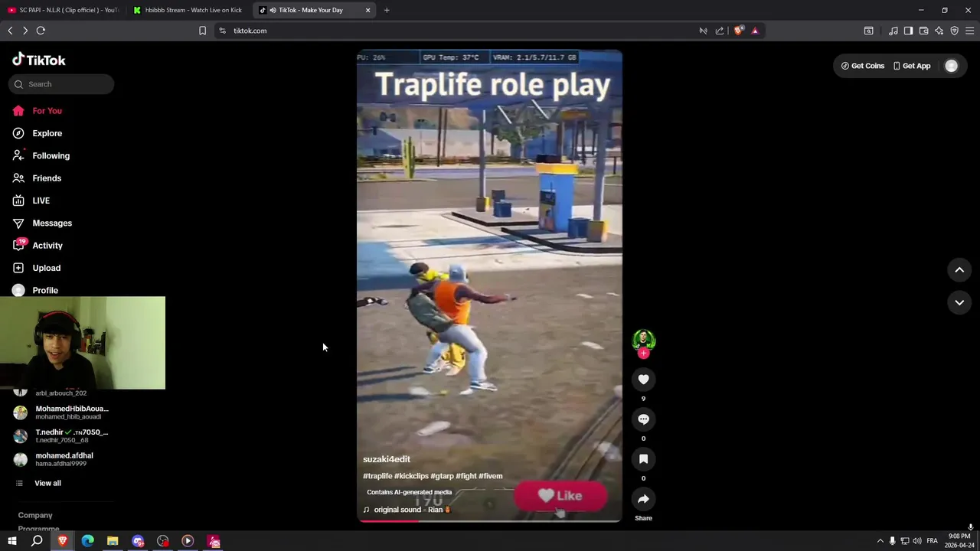Open Brave Shields lion icon
980x551 pixels.
738,31
